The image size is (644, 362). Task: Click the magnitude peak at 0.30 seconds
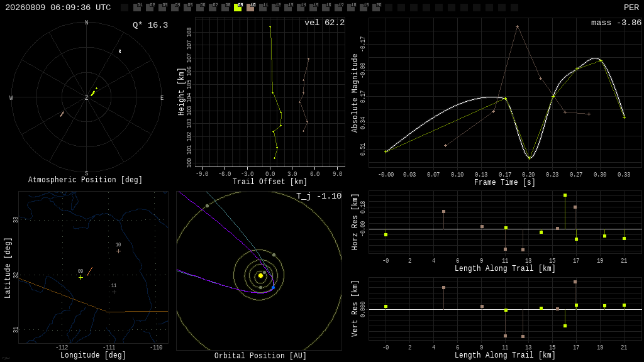pos(601,60)
